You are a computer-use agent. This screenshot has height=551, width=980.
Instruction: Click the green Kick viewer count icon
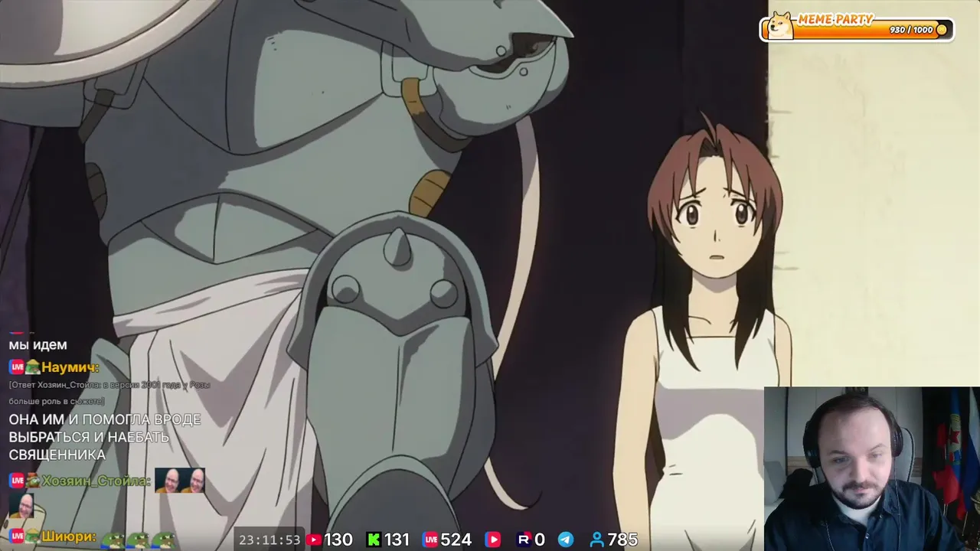(x=374, y=540)
